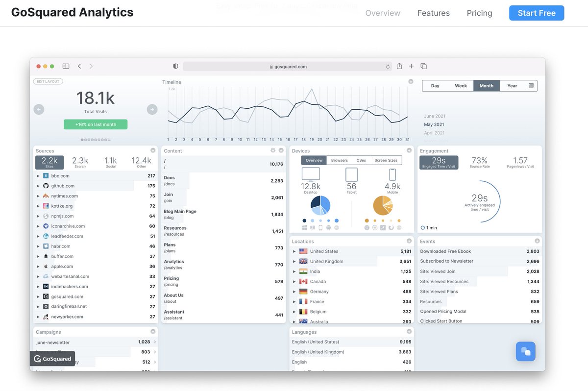588x391 pixels.
Task: Open the browser sidebar panel icon
Action: tap(66, 66)
